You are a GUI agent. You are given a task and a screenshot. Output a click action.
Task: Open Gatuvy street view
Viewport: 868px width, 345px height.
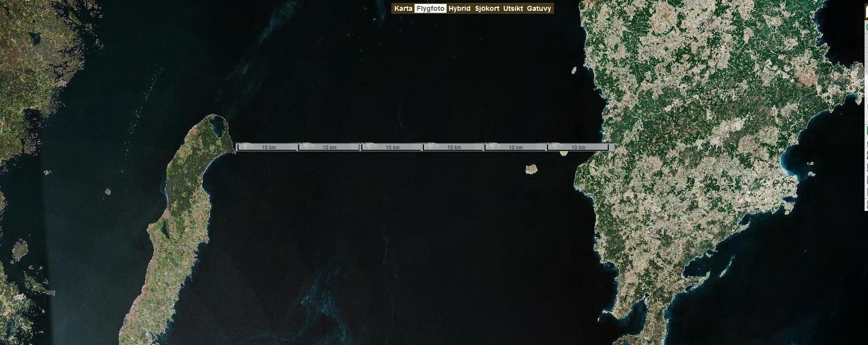(x=539, y=8)
